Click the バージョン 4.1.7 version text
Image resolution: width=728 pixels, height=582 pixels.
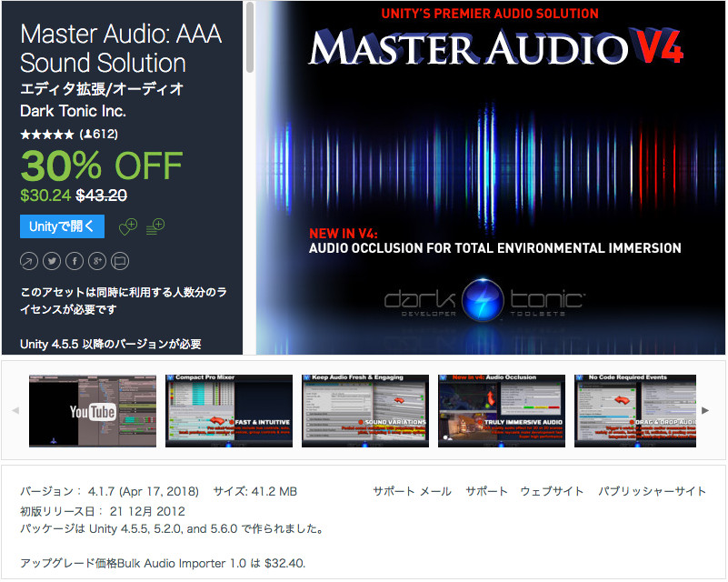(109, 491)
